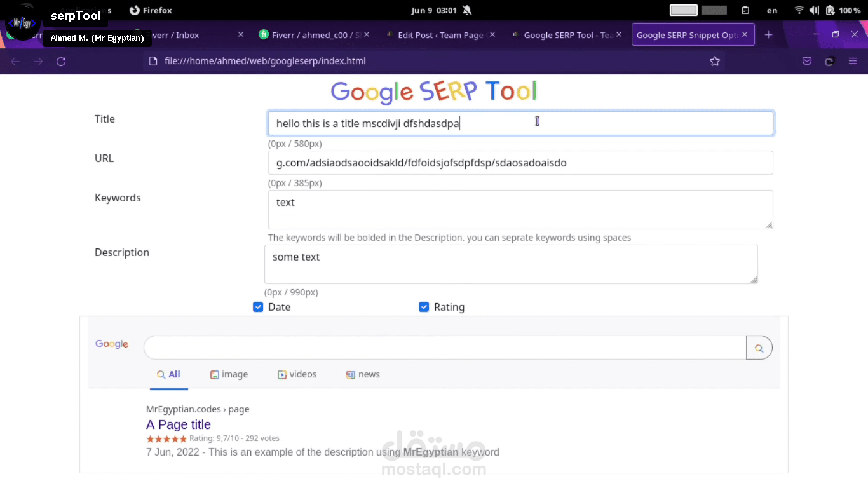
Task: Click the five-star rating in result
Action: 166,438
